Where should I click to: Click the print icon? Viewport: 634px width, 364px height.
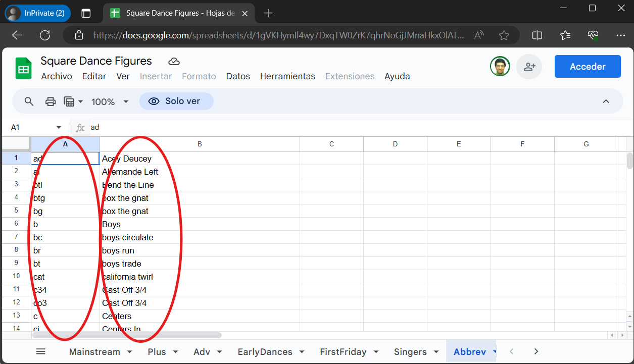[51, 101]
